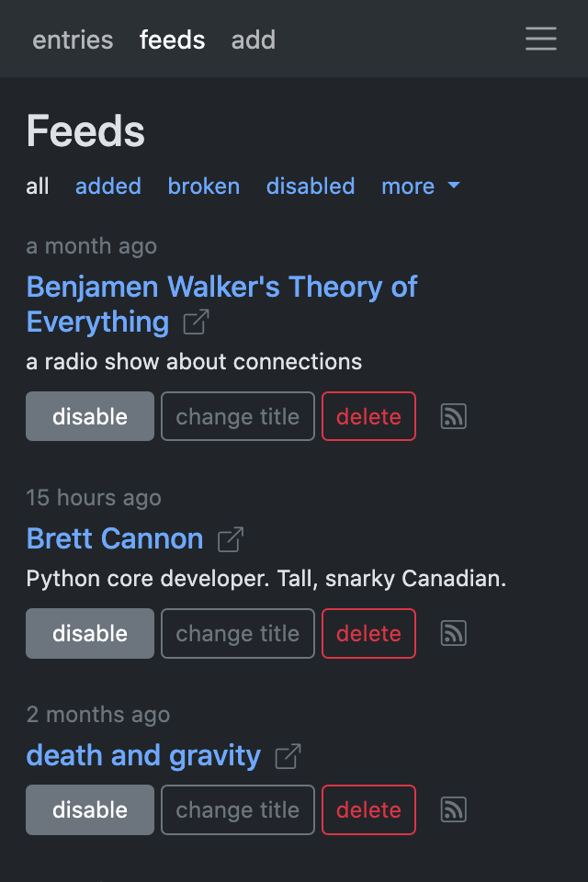Screen dimensions: 588x882
Task: Filter feeds by added
Action: (107, 187)
